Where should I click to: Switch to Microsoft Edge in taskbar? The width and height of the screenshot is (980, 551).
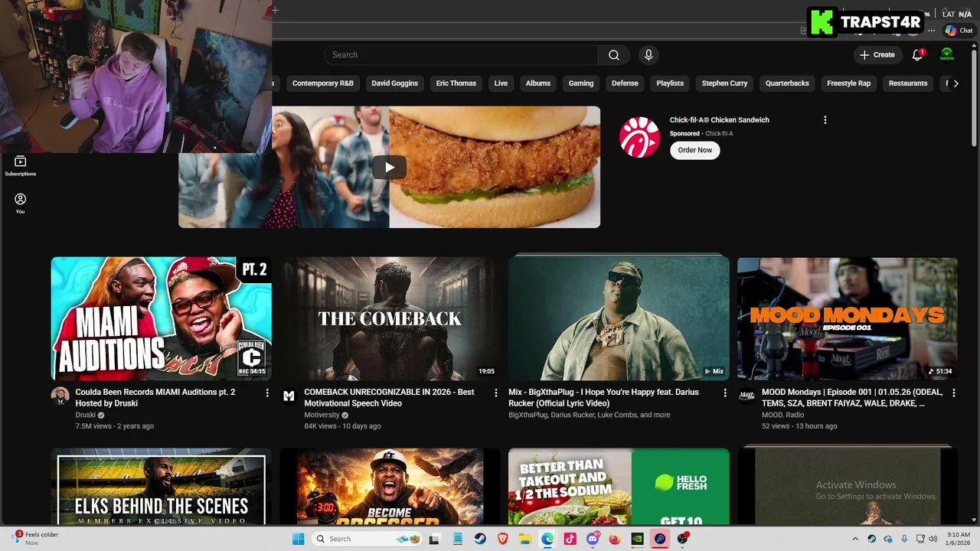pyautogui.click(x=547, y=539)
